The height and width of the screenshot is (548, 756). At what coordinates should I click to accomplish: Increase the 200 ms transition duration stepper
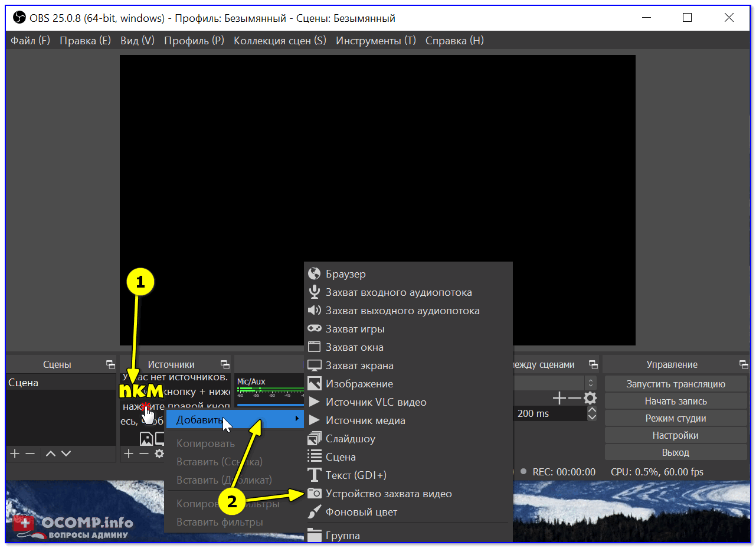592,410
